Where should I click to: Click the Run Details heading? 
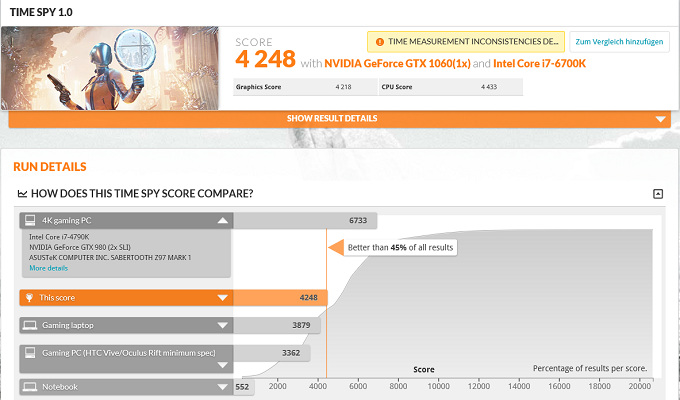(x=50, y=167)
